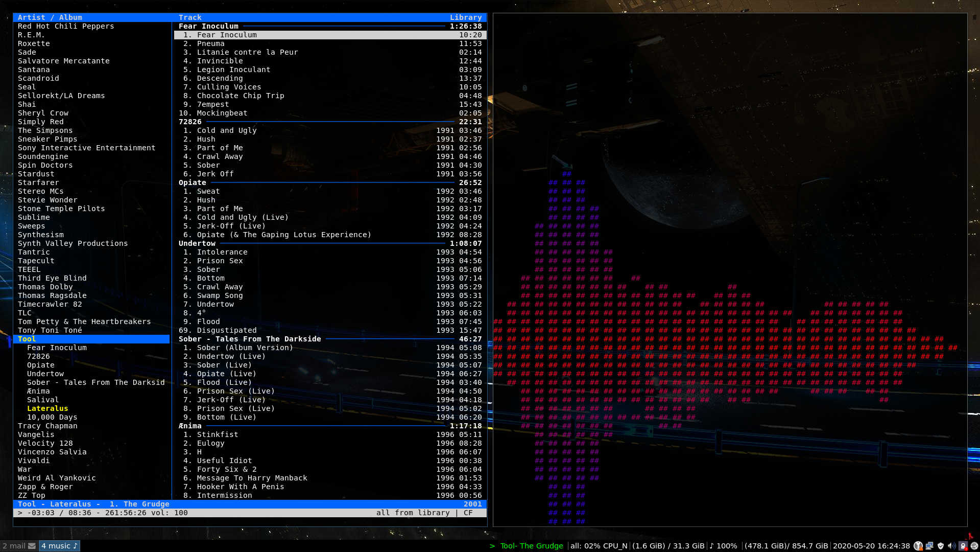Click the Library view label
The height and width of the screenshot is (552, 980).
[x=466, y=17]
